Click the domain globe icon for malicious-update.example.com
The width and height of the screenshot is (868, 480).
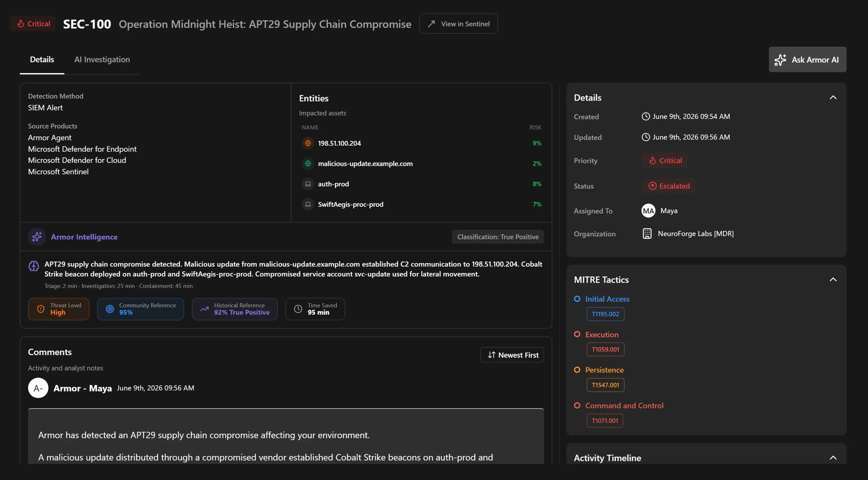(x=308, y=163)
